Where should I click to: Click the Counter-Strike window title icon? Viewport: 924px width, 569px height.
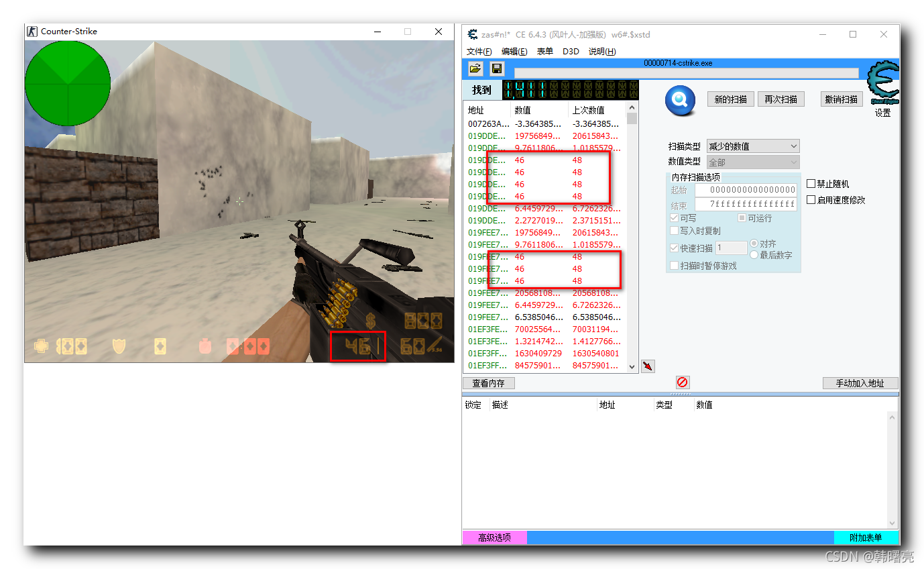tap(32, 31)
